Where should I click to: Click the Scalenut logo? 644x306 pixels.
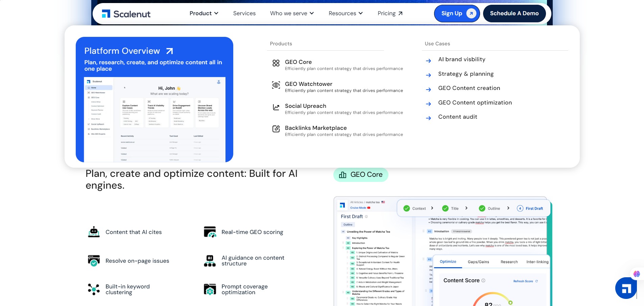coord(126,14)
